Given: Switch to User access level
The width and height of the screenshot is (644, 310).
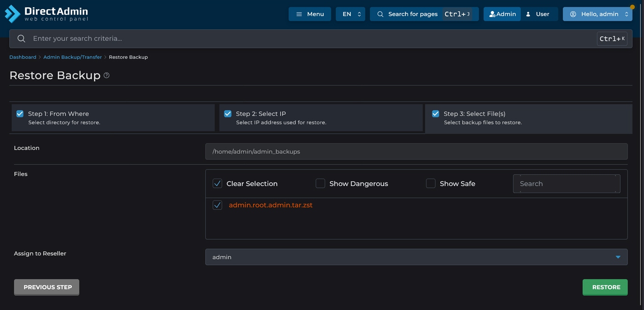Looking at the screenshot, I should (x=538, y=14).
